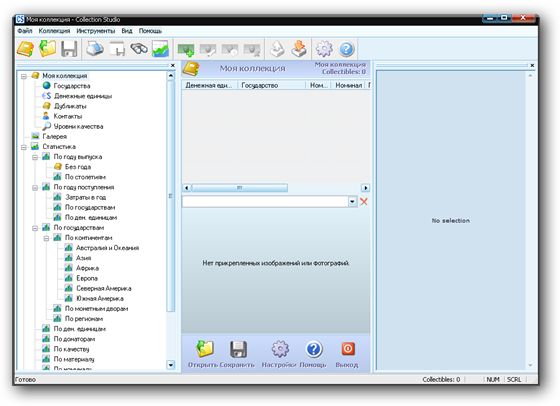
Task: Sort by the Номинал column header
Action: [348, 85]
